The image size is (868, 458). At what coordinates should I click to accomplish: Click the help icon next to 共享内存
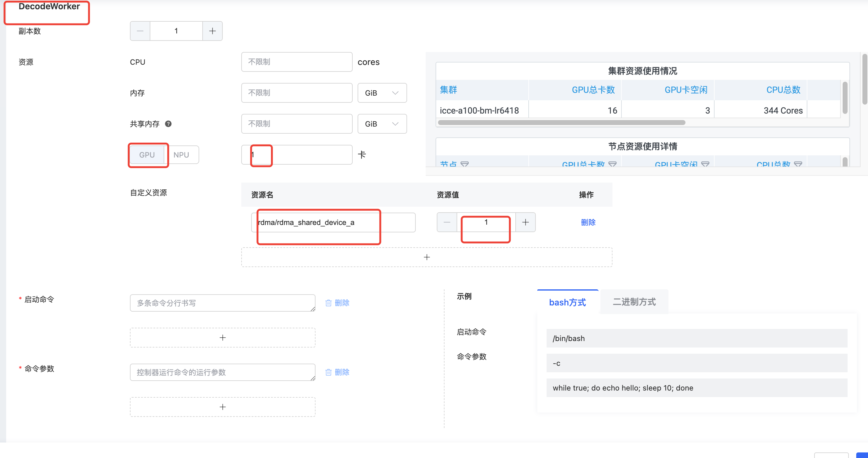(168, 124)
